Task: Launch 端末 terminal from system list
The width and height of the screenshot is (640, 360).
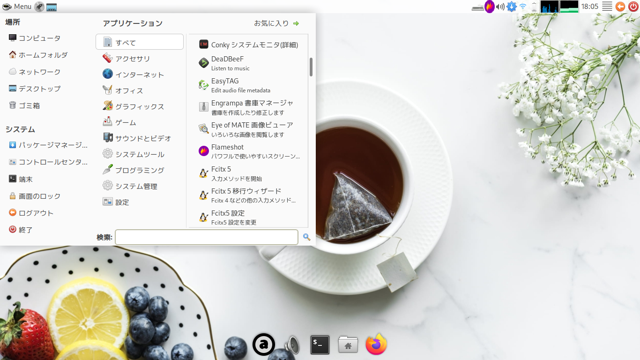Action: (x=20, y=179)
